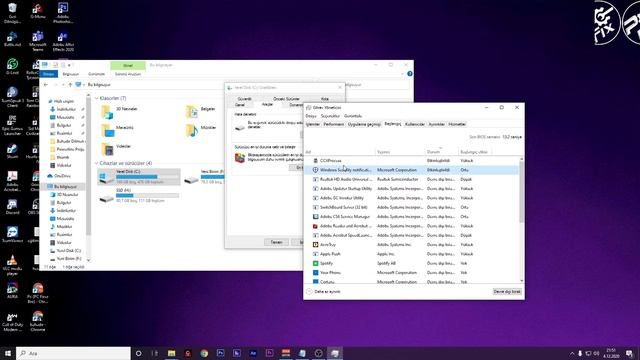Image resolution: width=640 pixels, height=360 pixels.
Task: Select Battle.net desktop shortcut
Action: coord(12,40)
